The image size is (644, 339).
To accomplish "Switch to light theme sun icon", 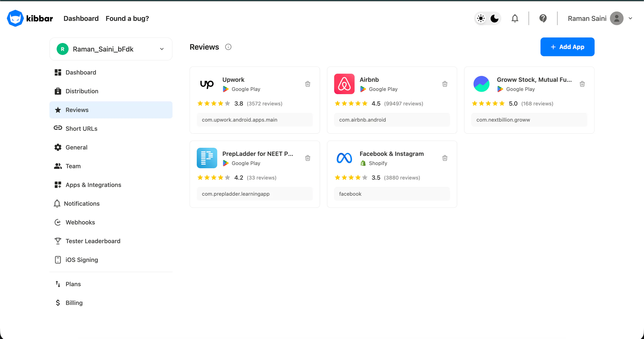I will click(x=481, y=18).
